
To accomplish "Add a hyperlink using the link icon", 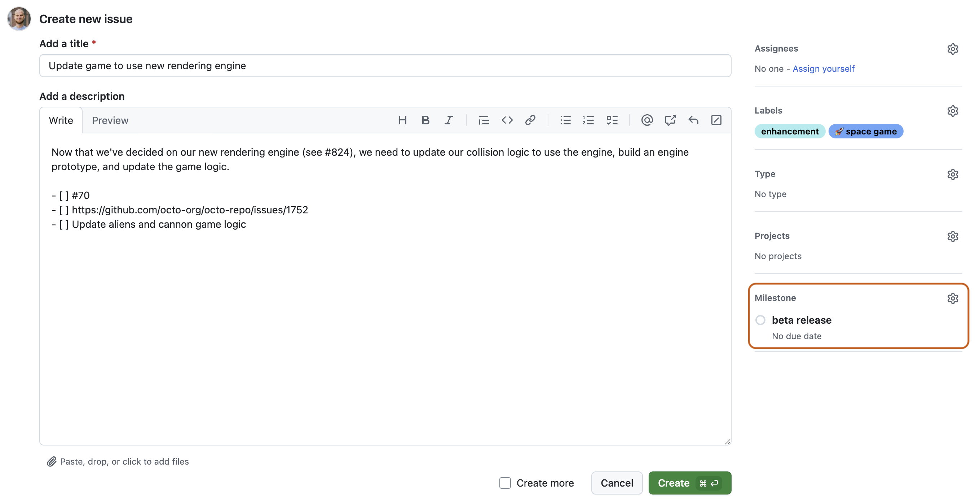I will (x=531, y=120).
